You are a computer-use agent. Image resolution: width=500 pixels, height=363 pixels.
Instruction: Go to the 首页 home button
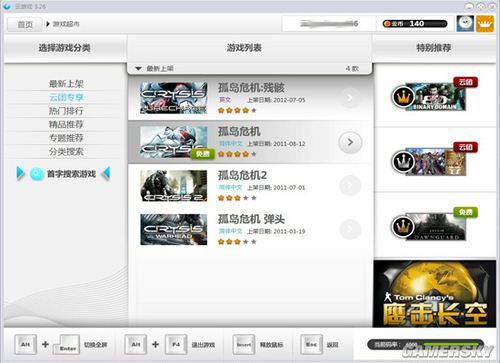point(25,24)
